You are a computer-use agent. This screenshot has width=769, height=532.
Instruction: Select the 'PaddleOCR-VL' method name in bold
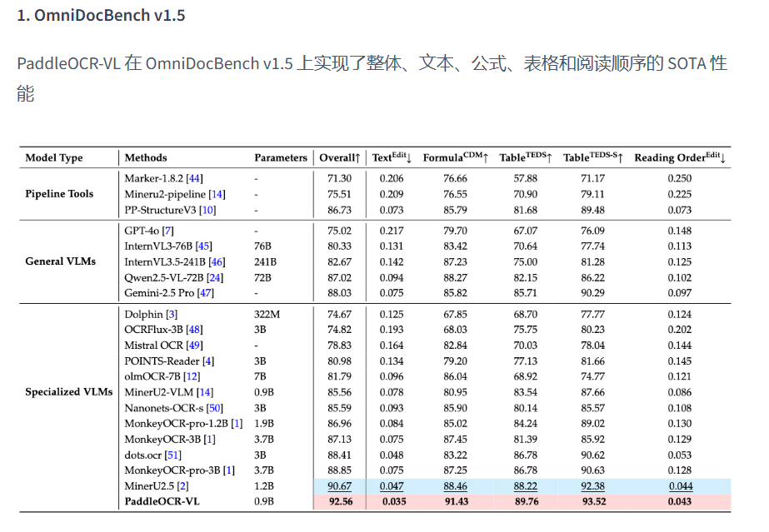click(x=162, y=502)
